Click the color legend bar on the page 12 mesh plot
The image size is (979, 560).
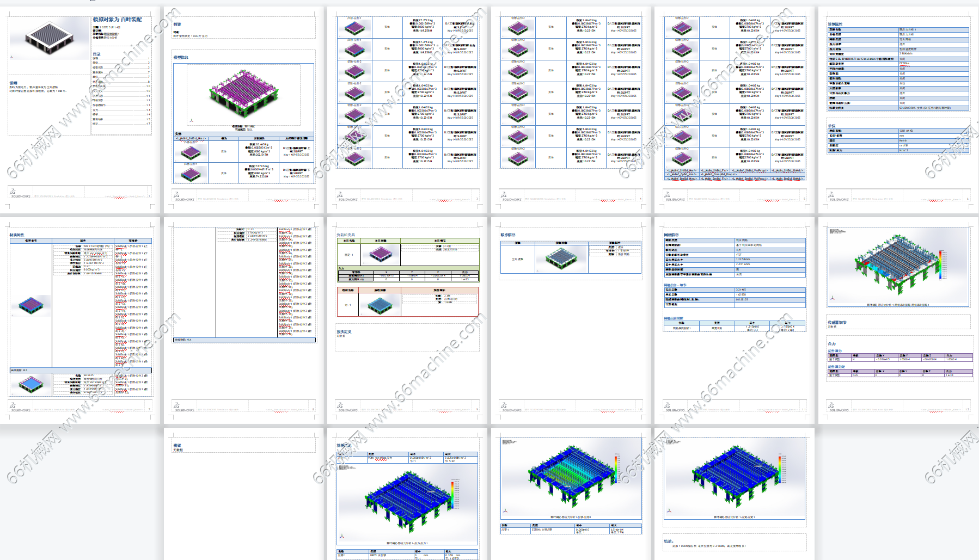click(940, 264)
